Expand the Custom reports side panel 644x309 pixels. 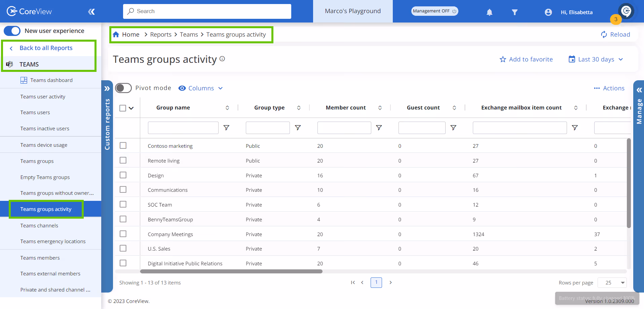pyautogui.click(x=107, y=89)
